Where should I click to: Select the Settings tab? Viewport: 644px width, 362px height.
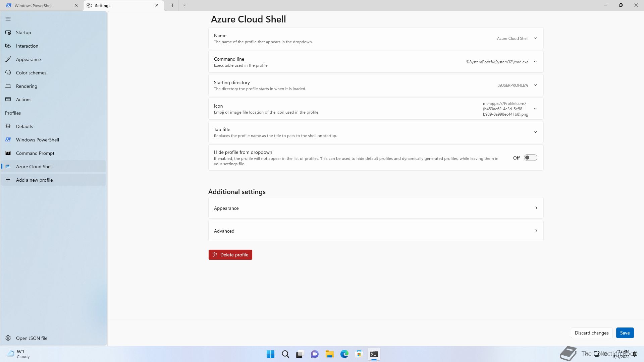(x=123, y=5)
